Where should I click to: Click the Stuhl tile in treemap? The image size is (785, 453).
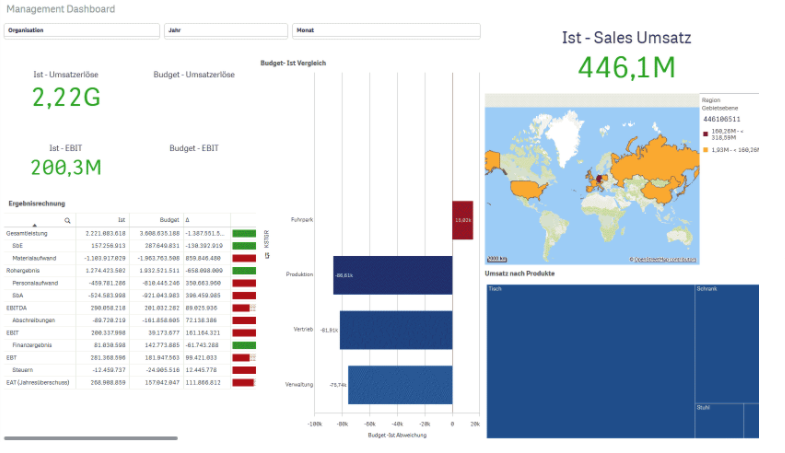click(x=726, y=420)
